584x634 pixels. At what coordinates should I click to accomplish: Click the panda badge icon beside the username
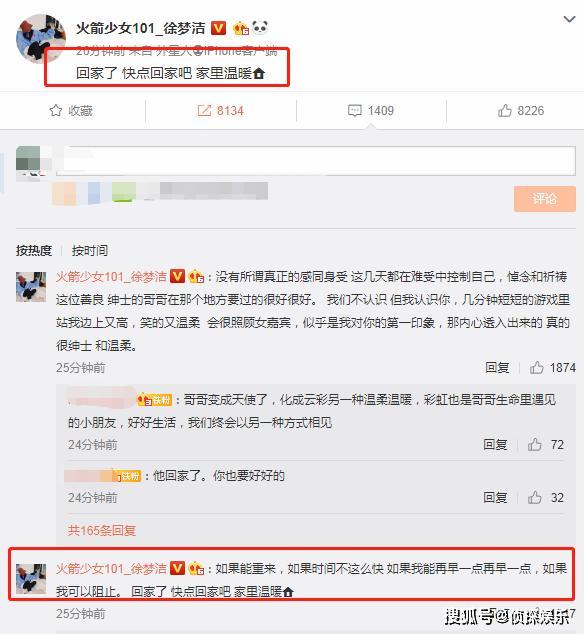coord(260,27)
